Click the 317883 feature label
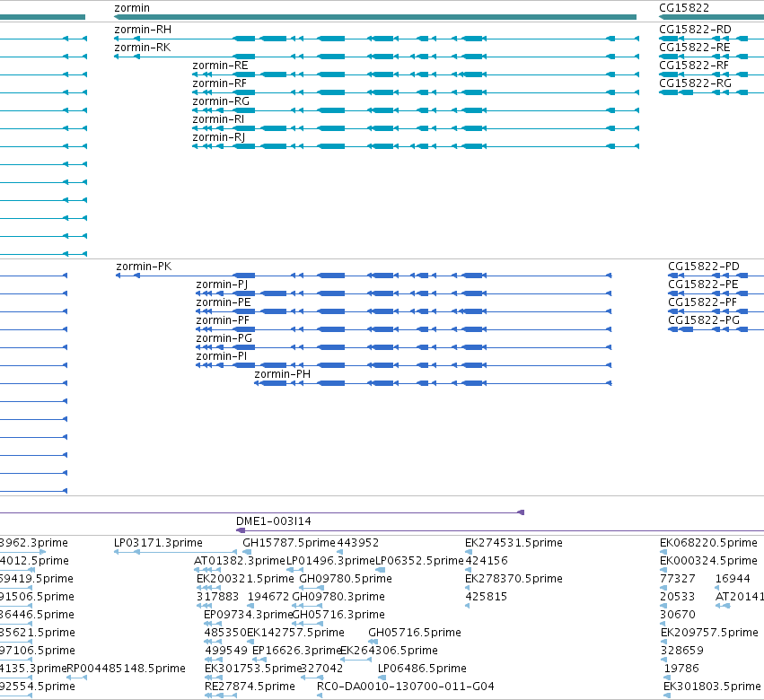This screenshot has width=764, height=700. (x=218, y=597)
